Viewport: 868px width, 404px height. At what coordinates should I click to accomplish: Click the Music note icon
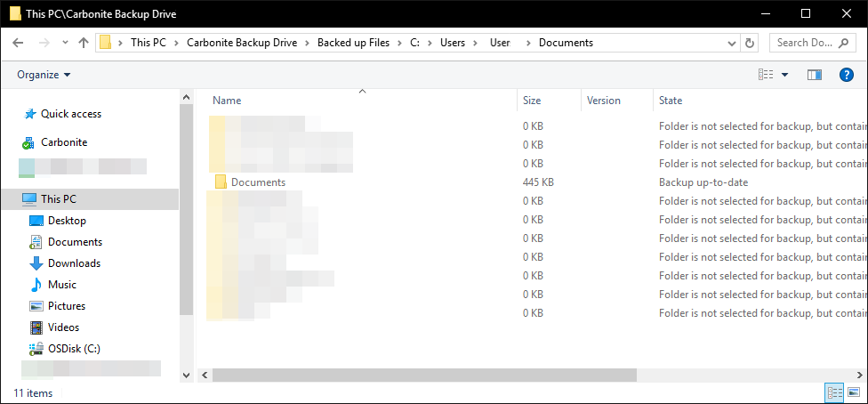tap(36, 285)
